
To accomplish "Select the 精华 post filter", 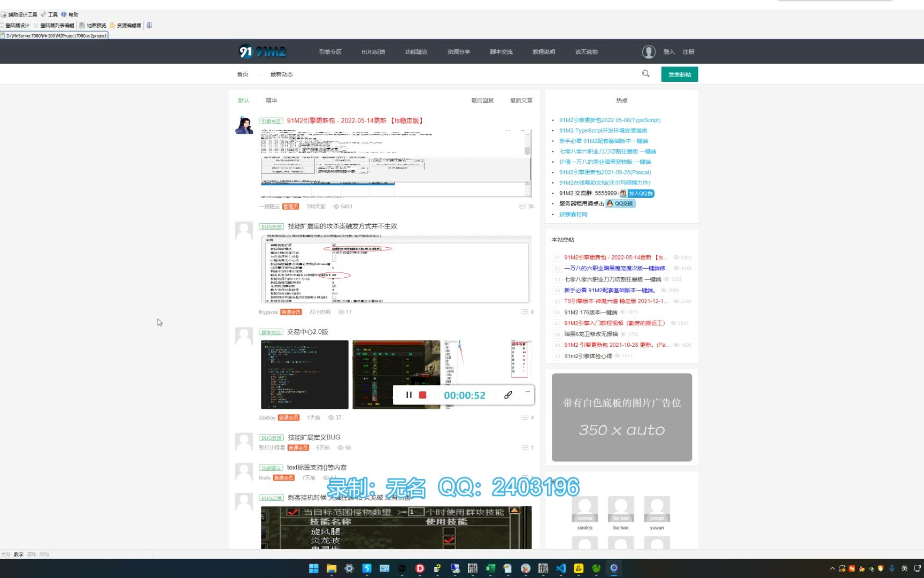I will [272, 101].
